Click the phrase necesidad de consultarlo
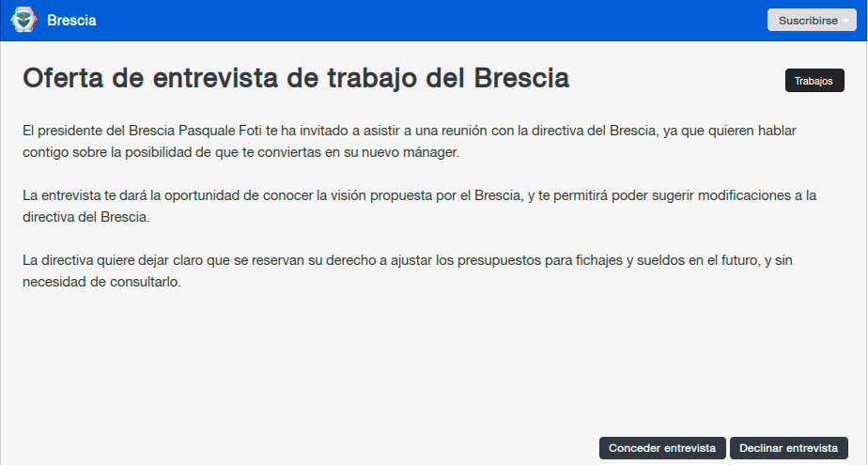The height and width of the screenshot is (465, 868). (x=101, y=282)
